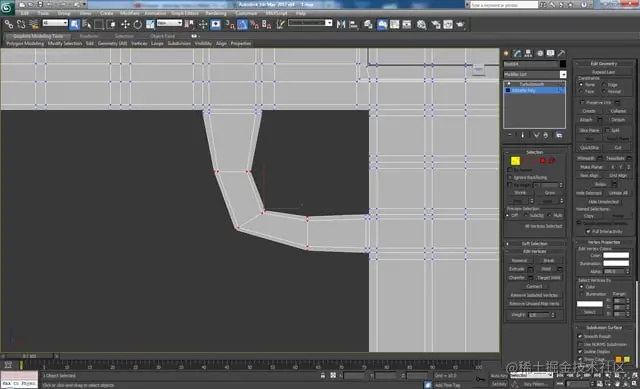The image size is (640, 389).
Task: Open the 3ds Max application button
Action: click(7, 7)
